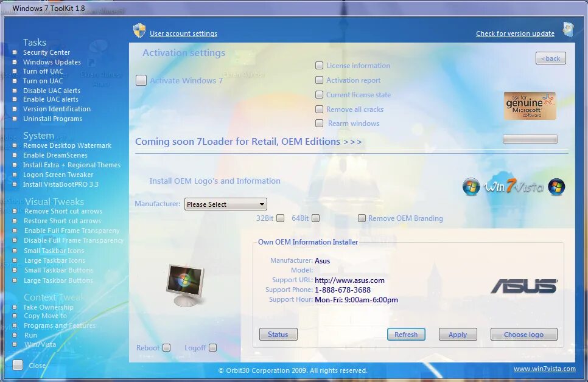588x382 pixels.
Task: Select Install VistaBootPRO 3.3
Action: click(x=61, y=184)
